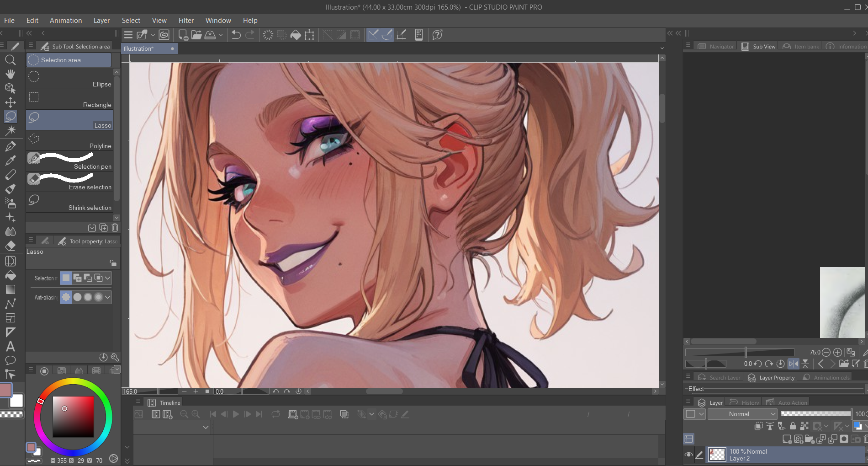Select the Balloon tool
Viewport: 868px width, 466px height.
coord(10,360)
